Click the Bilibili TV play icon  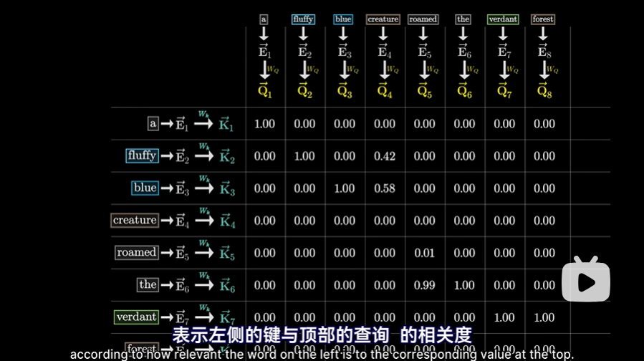click(585, 278)
